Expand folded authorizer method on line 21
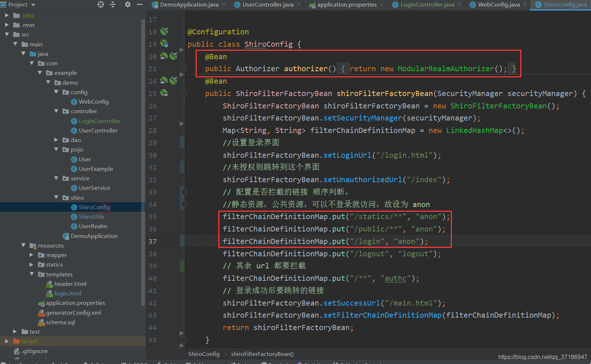The image size is (591, 364). [184, 69]
